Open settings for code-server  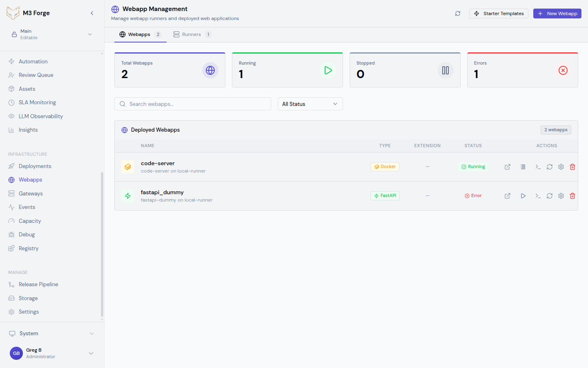click(561, 167)
